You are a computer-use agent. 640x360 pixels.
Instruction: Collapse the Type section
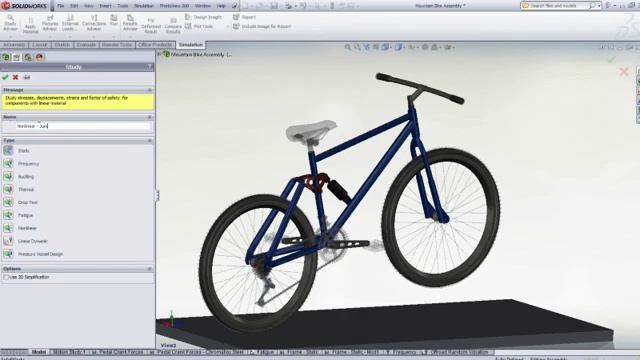149,140
